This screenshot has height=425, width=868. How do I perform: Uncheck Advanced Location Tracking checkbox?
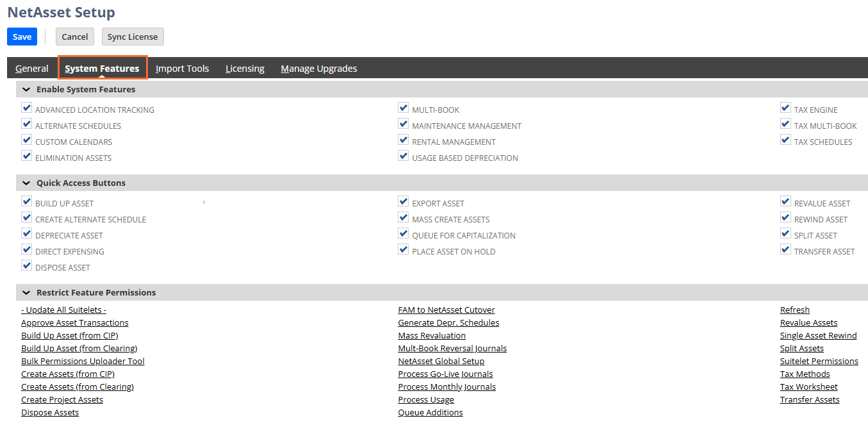pyautogui.click(x=26, y=108)
